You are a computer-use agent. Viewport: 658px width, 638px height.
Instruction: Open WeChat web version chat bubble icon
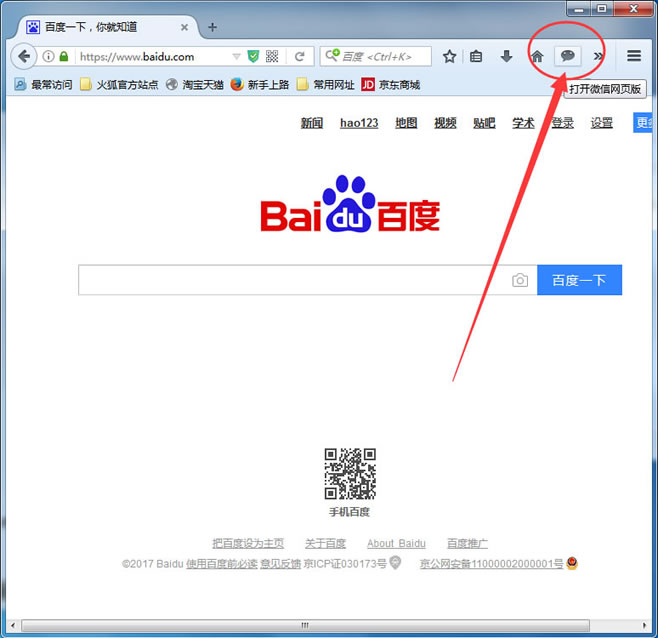(568, 56)
